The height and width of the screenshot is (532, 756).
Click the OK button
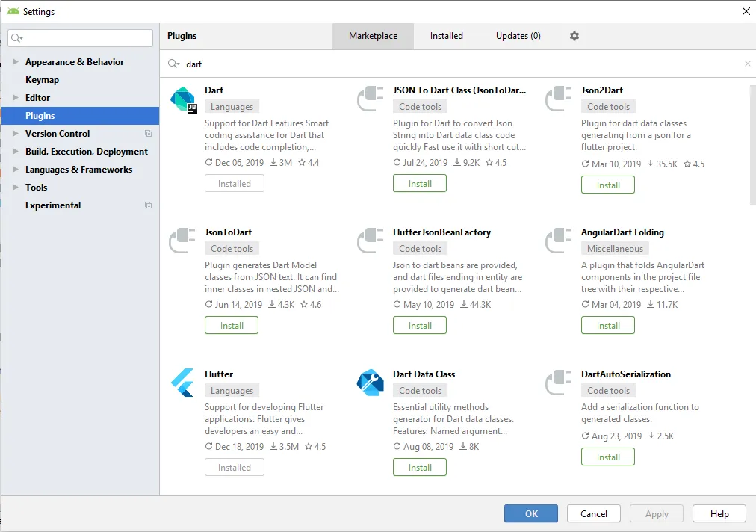pos(531,513)
